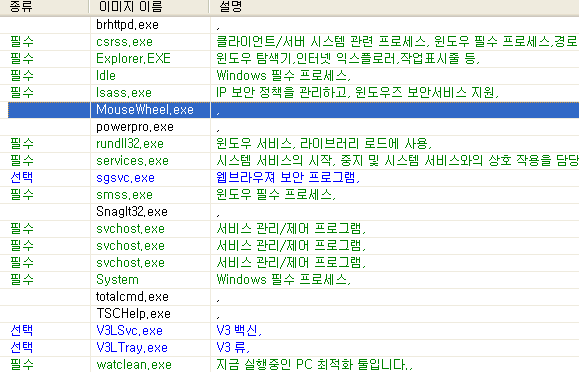The image size is (579, 372).
Task: Select the V3LSvc.exe process
Action: 129,331
